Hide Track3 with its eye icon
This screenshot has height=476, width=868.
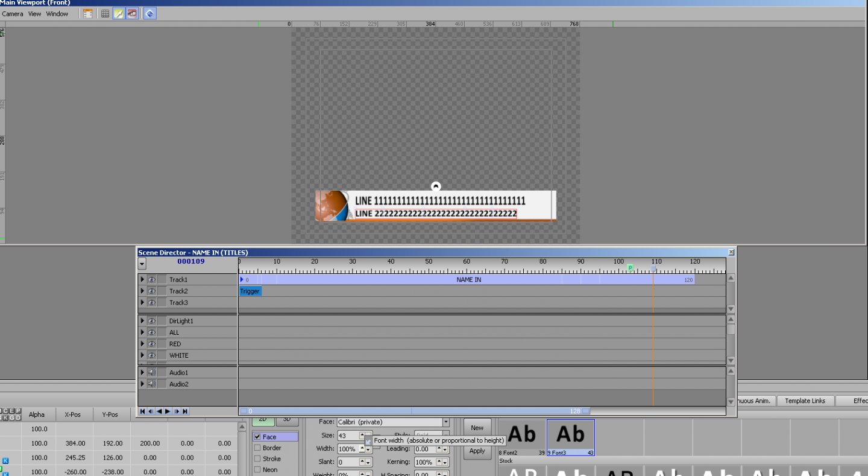[152, 302]
